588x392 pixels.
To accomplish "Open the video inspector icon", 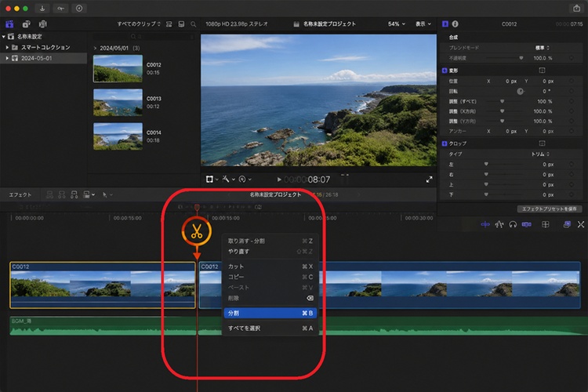I will tap(445, 24).
